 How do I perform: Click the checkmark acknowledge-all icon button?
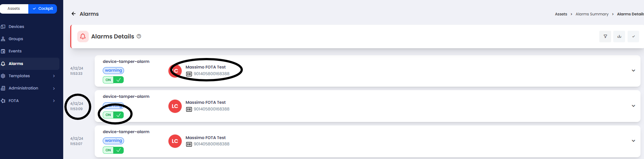(633, 36)
